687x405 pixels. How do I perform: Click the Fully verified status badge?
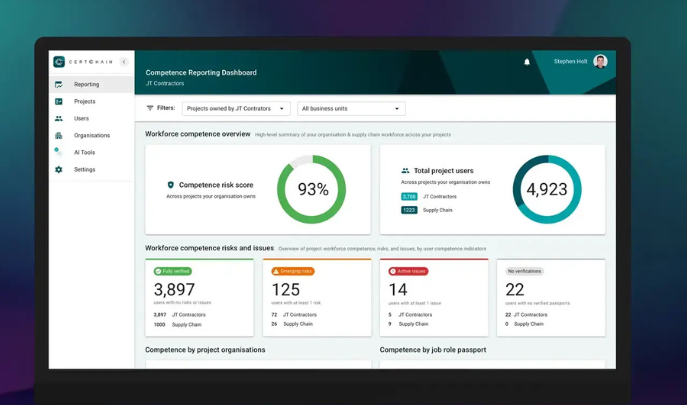tap(173, 271)
